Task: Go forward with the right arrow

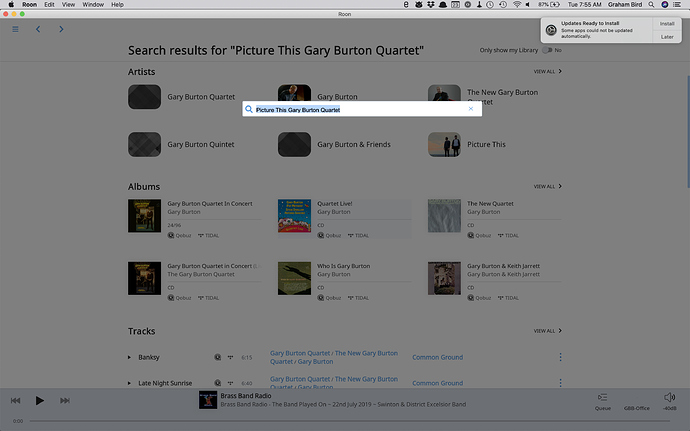Action: [x=61, y=29]
